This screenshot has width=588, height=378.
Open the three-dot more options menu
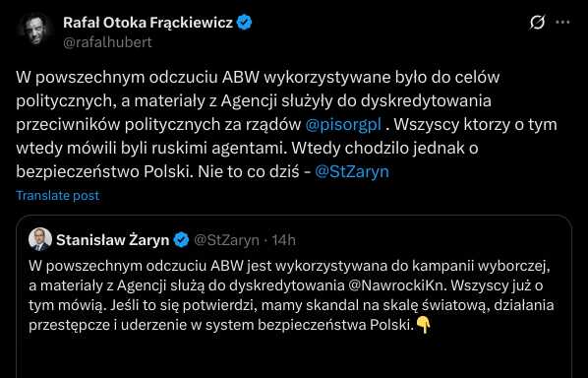tap(562, 23)
